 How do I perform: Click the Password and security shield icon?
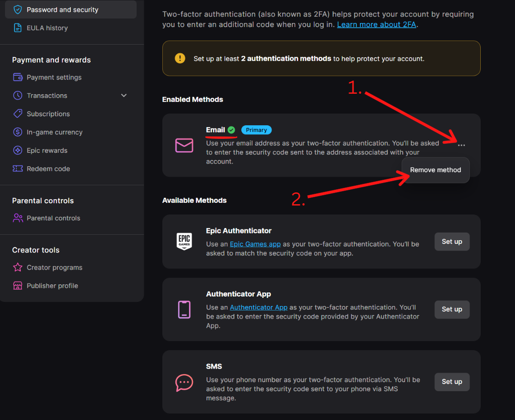(x=18, y=9)
